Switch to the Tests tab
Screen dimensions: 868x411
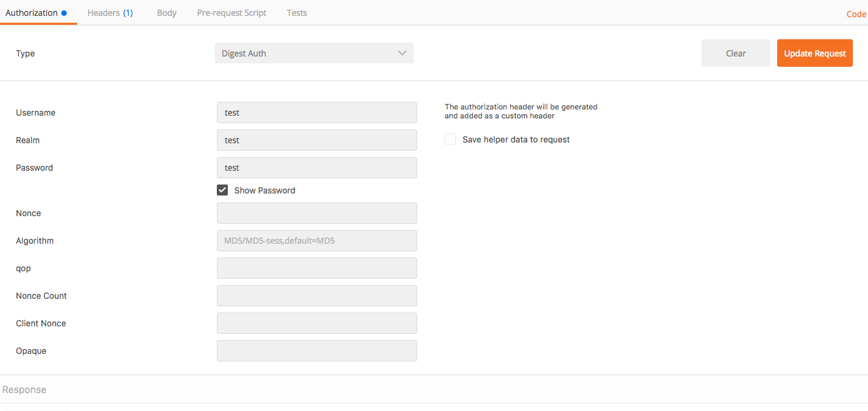pyautogui.click(x=297, y=12)
